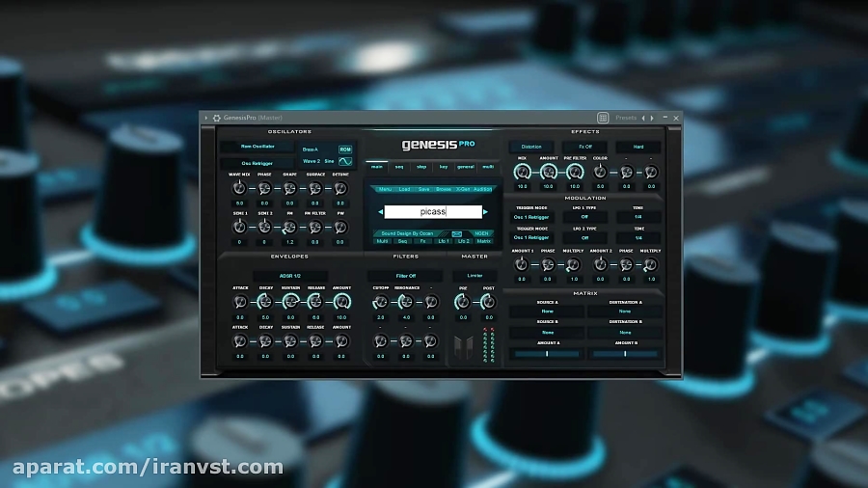Toggle the Lfo 2 indicator

click(x=463, y=241)
